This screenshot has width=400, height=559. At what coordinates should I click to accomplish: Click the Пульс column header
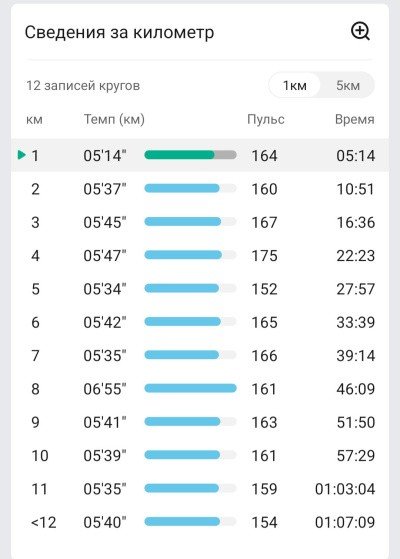click(x=266, y=119)
